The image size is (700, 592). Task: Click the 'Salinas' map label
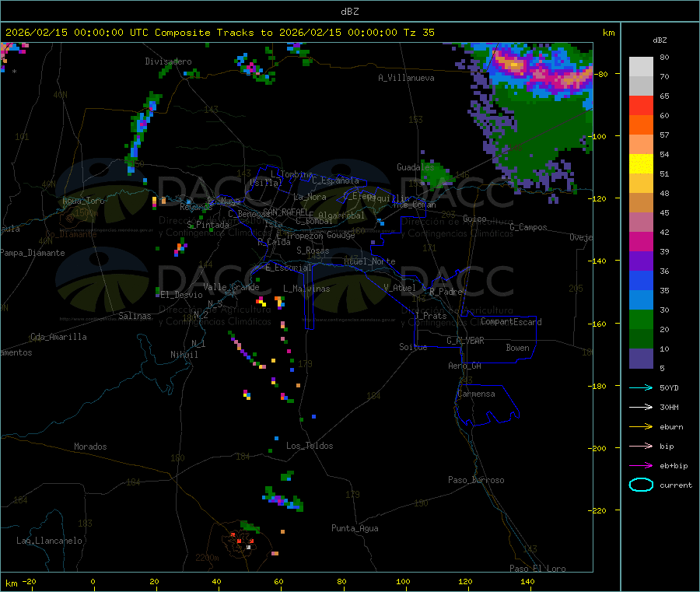[x=135, y=316]
